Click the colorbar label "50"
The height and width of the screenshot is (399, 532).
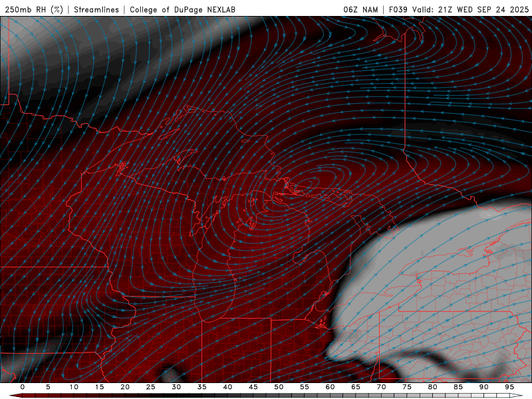(x=279, y=387)
